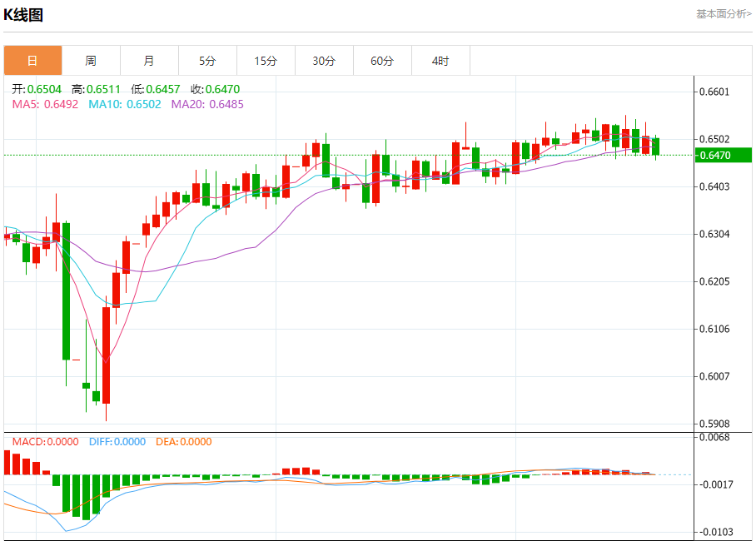Click the 0.6502 axis label

(x=714, y=139)
